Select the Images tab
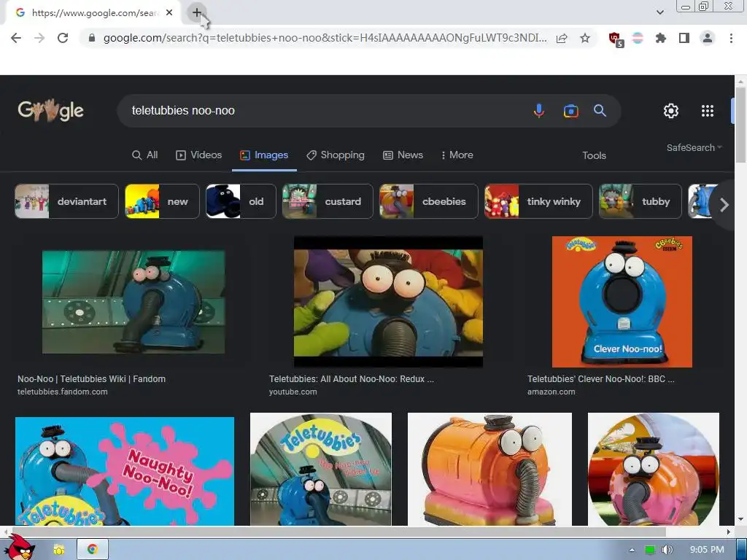Viewport: 747px width, 560px height. point(264,155)
